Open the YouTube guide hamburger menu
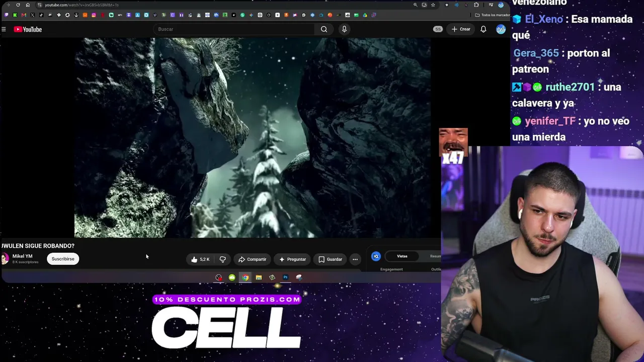 pos(4,29)
